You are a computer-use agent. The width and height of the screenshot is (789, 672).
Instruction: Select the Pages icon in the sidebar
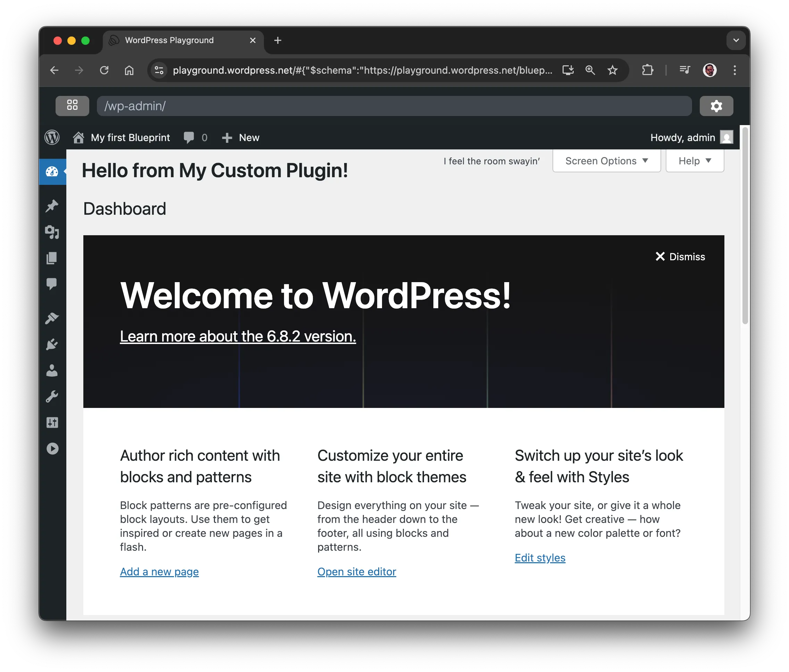(52, 258)
